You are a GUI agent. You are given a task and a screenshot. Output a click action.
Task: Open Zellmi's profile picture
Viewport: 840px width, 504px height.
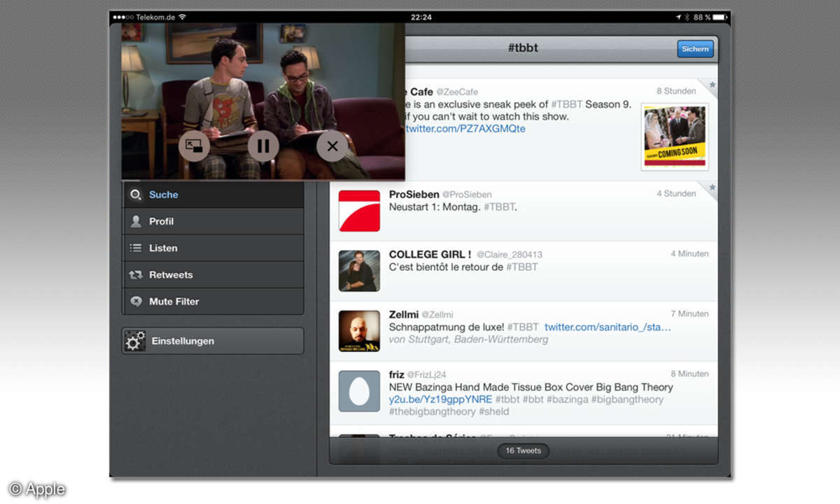pyautogui.click(x=359, y=331)
